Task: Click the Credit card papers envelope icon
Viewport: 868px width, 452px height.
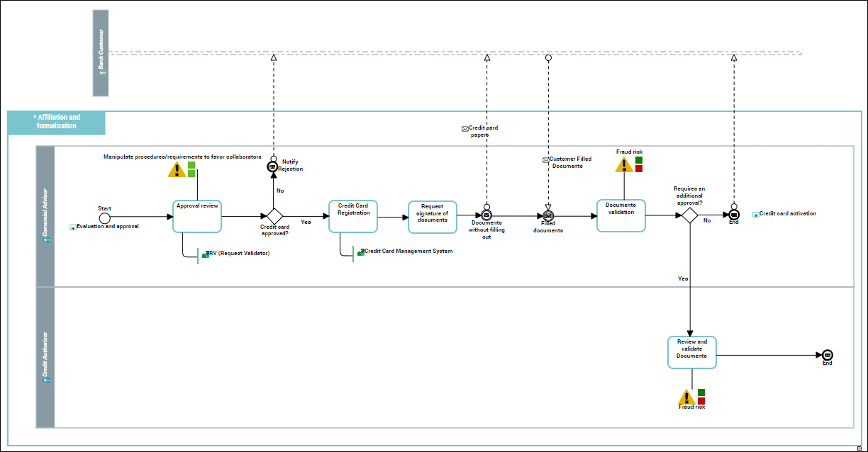Action: [465, 129]
